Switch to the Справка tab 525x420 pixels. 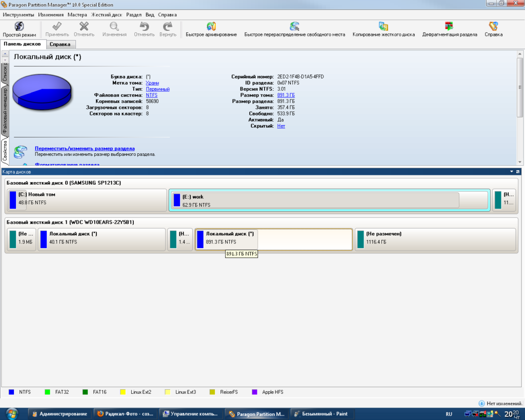point(60,44)
